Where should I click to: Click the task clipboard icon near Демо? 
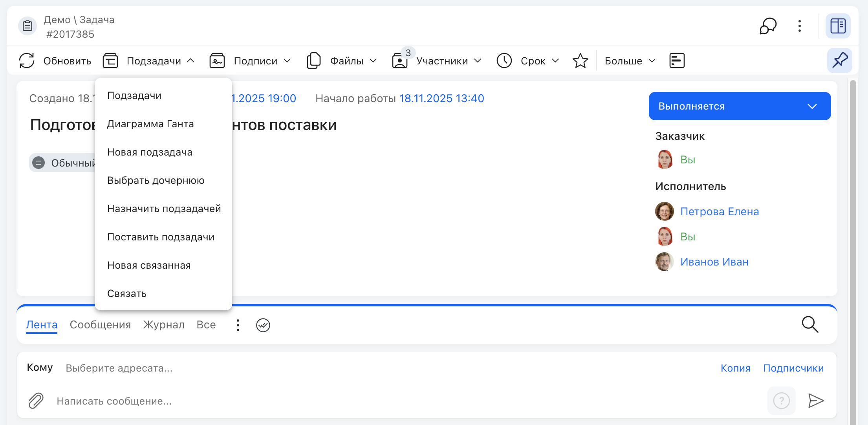[27, 26]
